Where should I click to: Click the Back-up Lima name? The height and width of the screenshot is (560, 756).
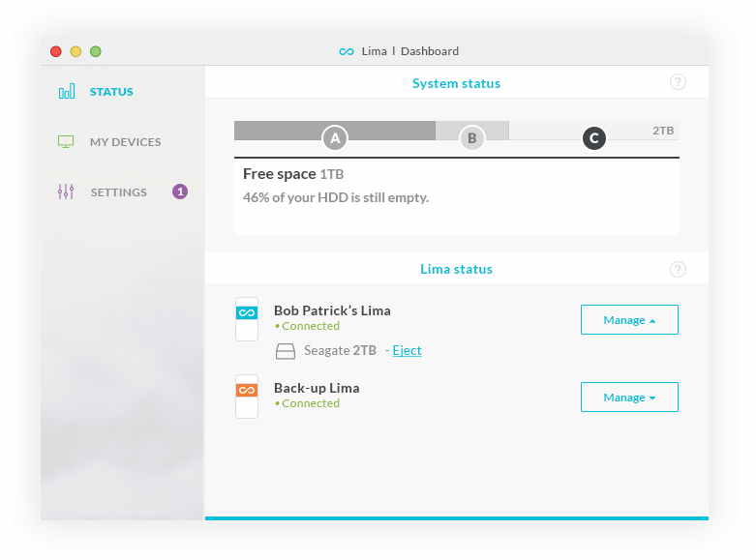(317, 388)
